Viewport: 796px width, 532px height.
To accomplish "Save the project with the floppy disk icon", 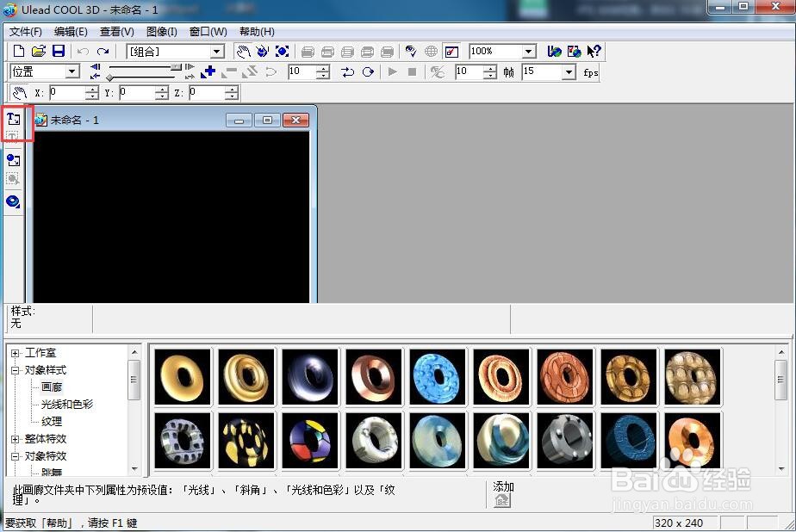I will pos(59,52).
